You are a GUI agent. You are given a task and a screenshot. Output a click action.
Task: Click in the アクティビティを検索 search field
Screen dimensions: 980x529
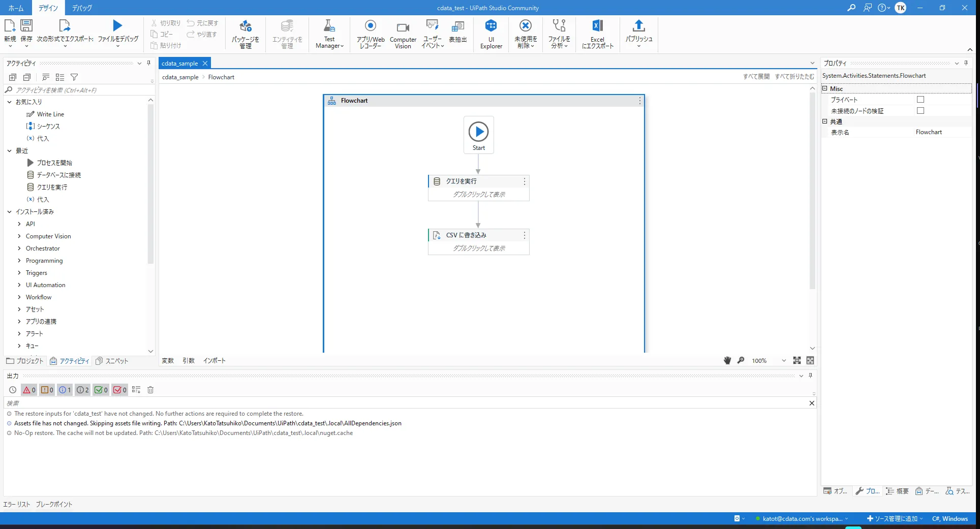[76, 90]
